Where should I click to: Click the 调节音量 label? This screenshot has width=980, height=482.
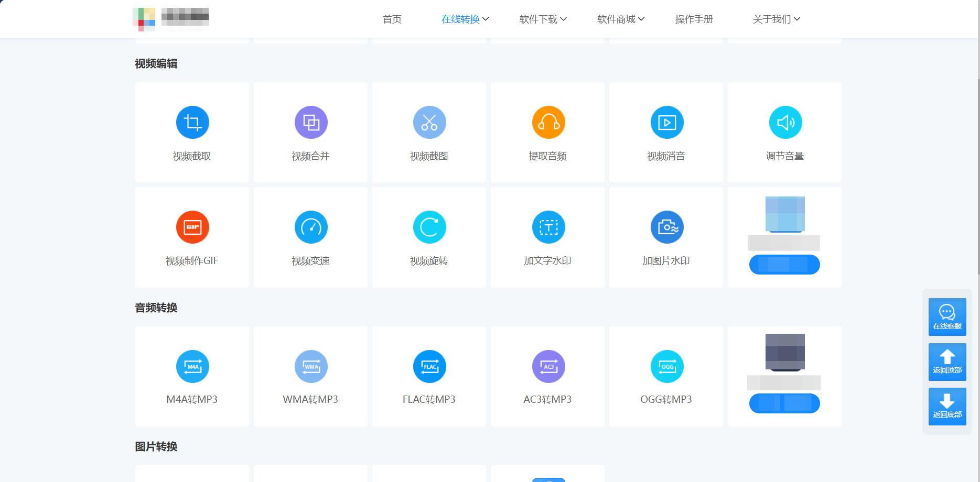click(x=784, y=156)
